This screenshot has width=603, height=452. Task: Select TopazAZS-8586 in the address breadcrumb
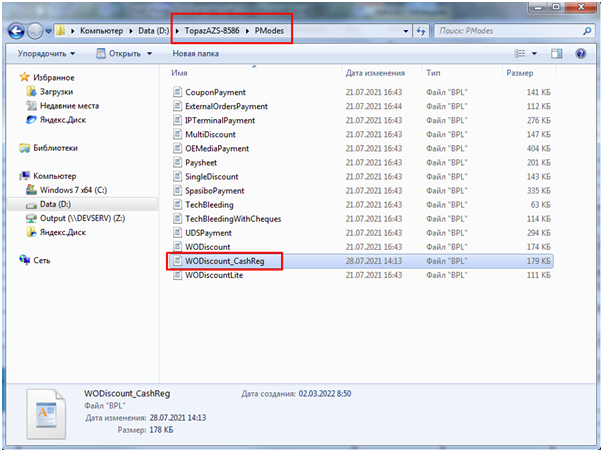point(212,31)
